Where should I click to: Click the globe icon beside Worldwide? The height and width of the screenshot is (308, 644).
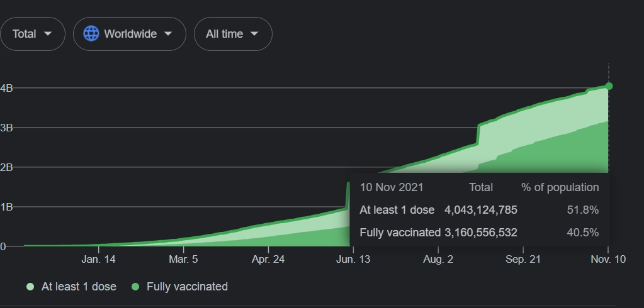(x=91, y=34)
